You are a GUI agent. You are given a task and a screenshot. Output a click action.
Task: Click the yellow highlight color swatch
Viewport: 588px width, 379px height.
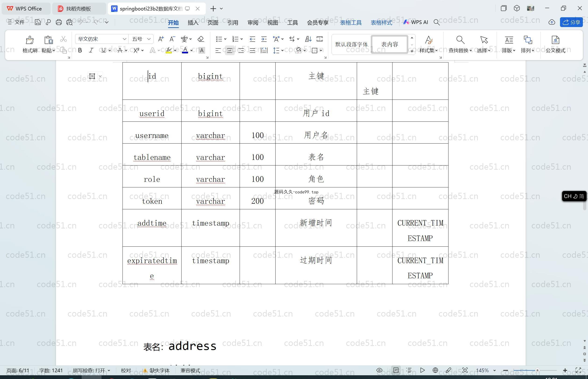169,50
